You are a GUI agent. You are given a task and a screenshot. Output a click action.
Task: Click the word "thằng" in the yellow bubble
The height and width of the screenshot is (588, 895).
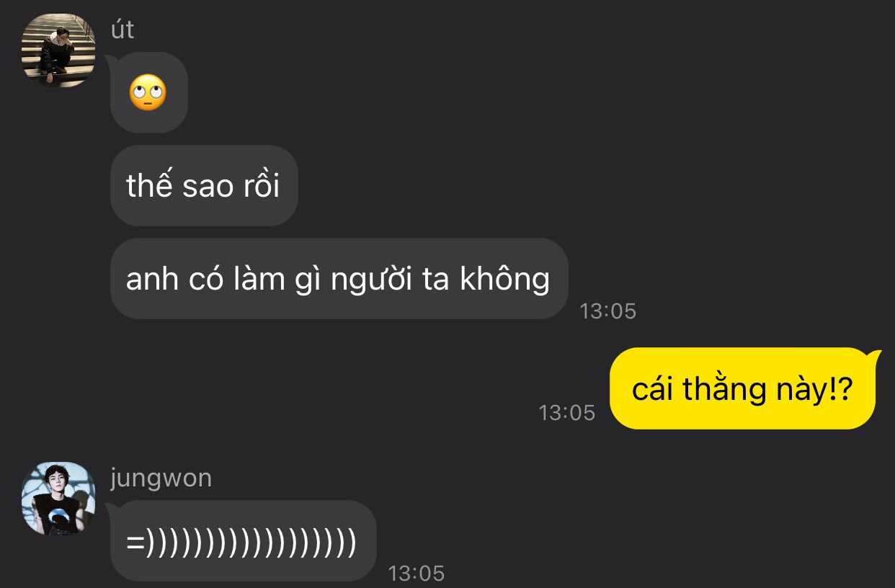724,390
